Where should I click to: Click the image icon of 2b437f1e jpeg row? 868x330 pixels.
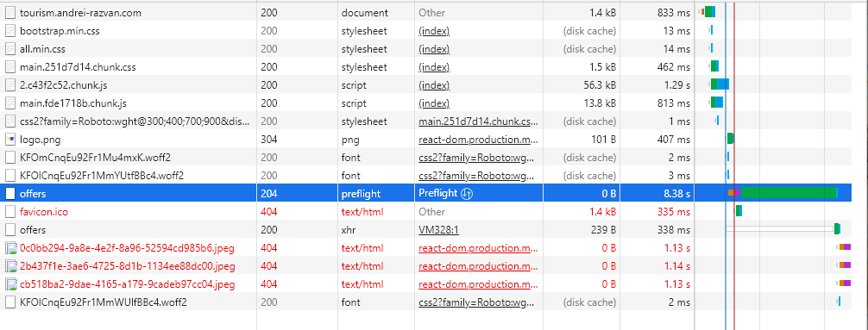(x=10, y=266)
